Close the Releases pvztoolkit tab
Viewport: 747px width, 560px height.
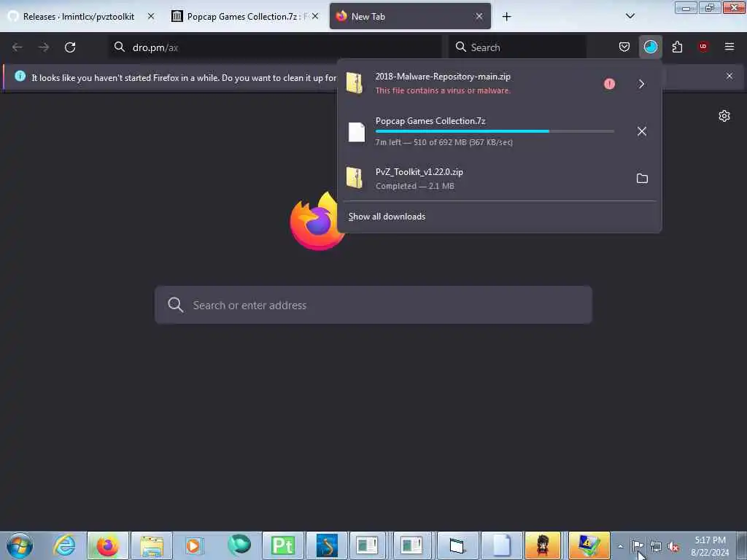pos(151,16)
